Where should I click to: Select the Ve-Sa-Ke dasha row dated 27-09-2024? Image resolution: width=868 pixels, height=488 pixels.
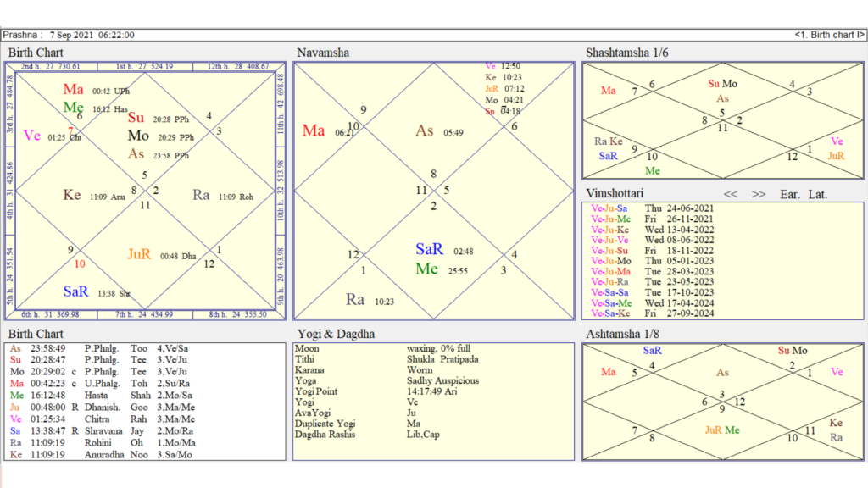[652, 313]
